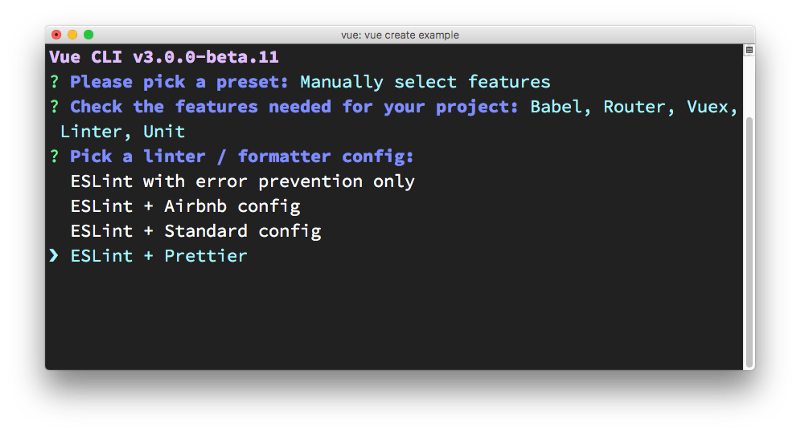The height and width of the screenshot is (434, 800).
Task: Click the terminal's vertical scrollbar thumb
Action: point(749,240)
